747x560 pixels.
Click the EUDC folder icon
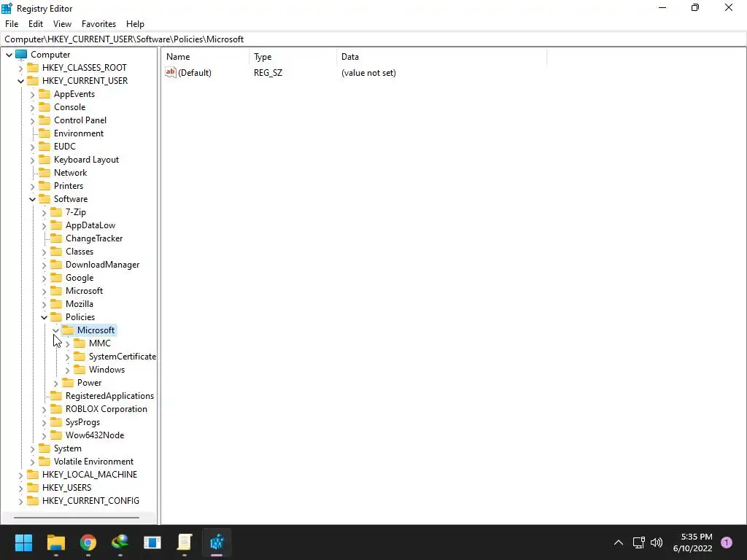(44, 146)
